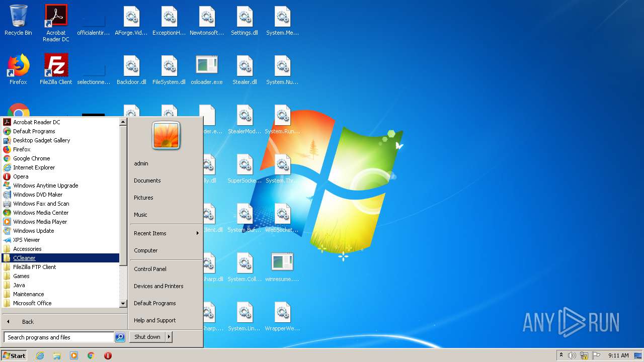Click the Search programs and files box
Screen dimensions: 644x362
point(59,337)
